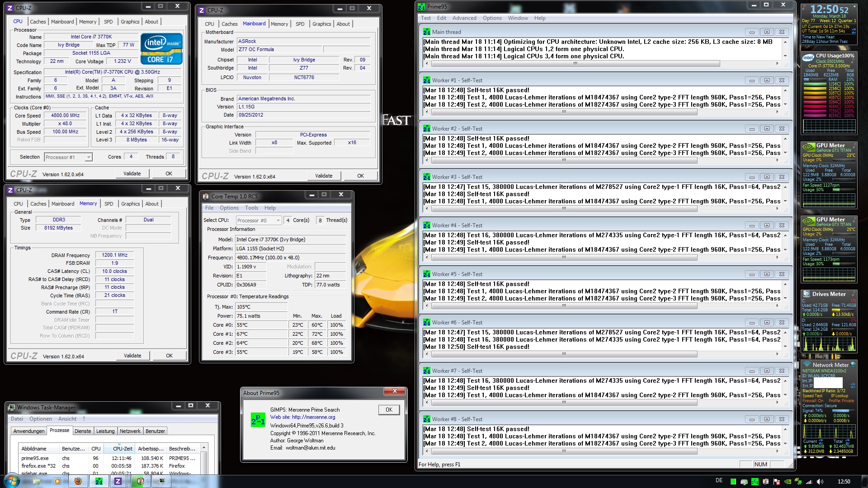This screenshot has width=868, height=488.
Task: Open Windows Explorer from the taskbar
Action: pyautogui.click(x=36, y=481)
